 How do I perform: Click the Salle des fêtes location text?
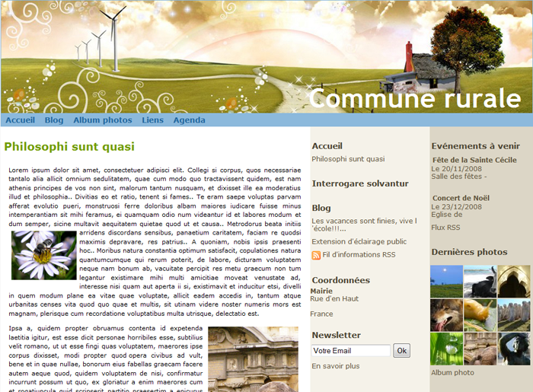click(459, 177)
